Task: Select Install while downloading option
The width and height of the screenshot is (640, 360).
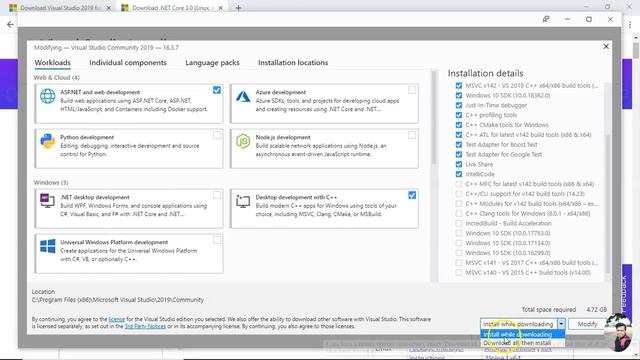Action: click(x=523, y=334)
